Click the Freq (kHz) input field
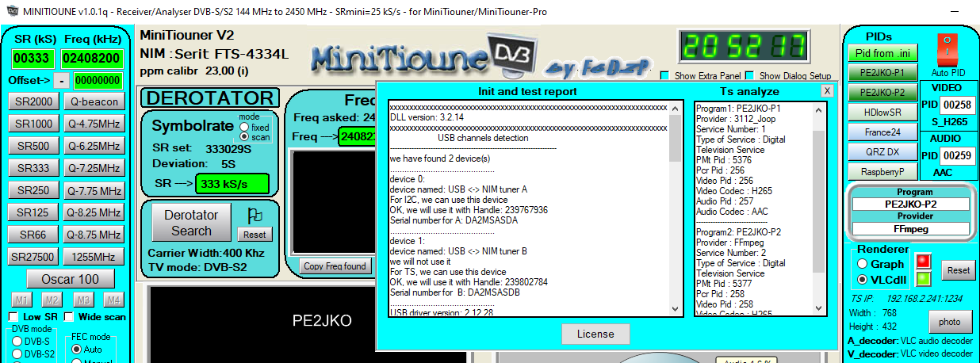This screenshot has width=980, height=363. pos(93,58)
